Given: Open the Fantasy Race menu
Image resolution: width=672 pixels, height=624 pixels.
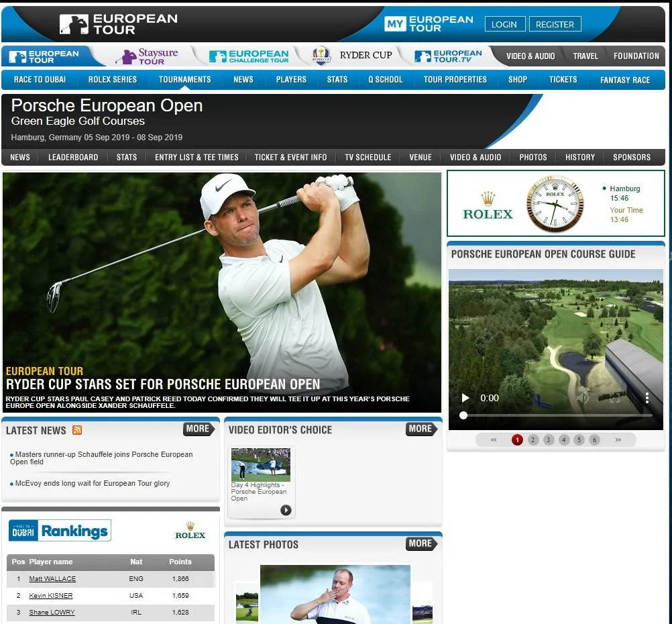Looking at the screenshot, I should pyautogui.click(x=625, y=81).
